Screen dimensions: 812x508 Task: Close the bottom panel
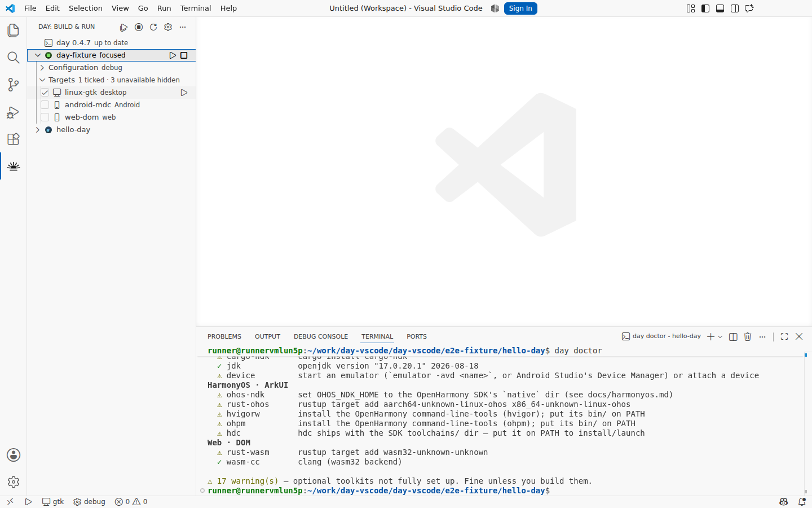(x=799, y=336)
